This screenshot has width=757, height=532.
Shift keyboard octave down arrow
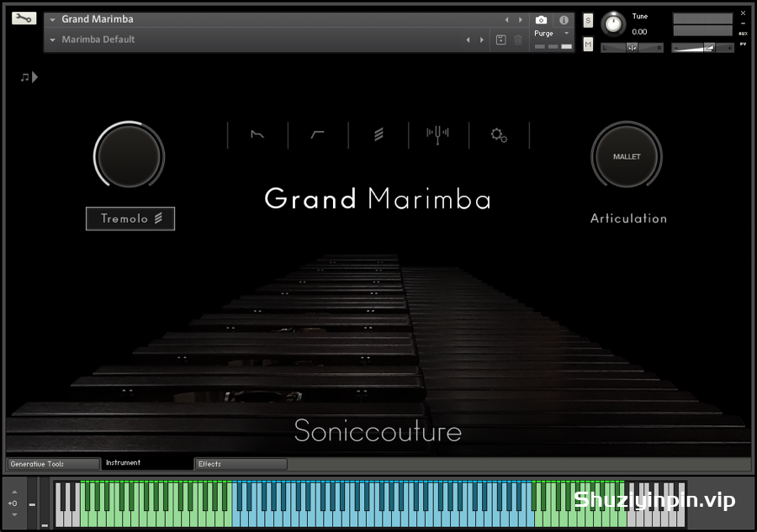(14, 514)
